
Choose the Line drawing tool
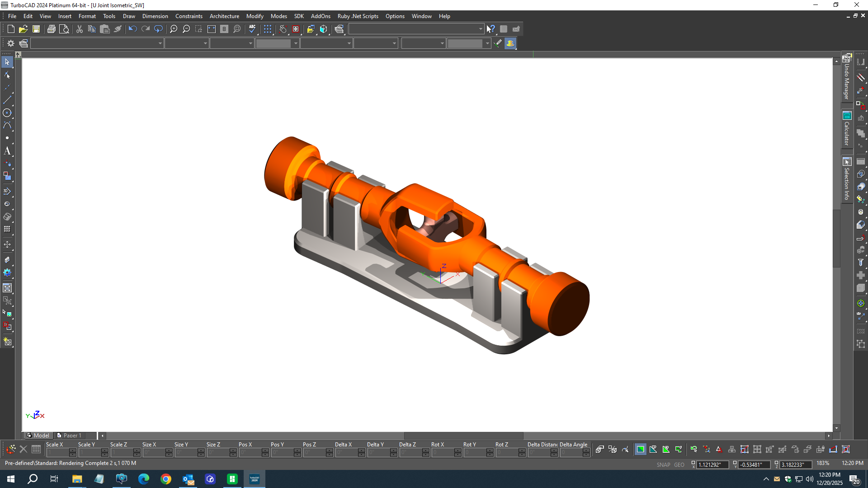coord(7,100)
